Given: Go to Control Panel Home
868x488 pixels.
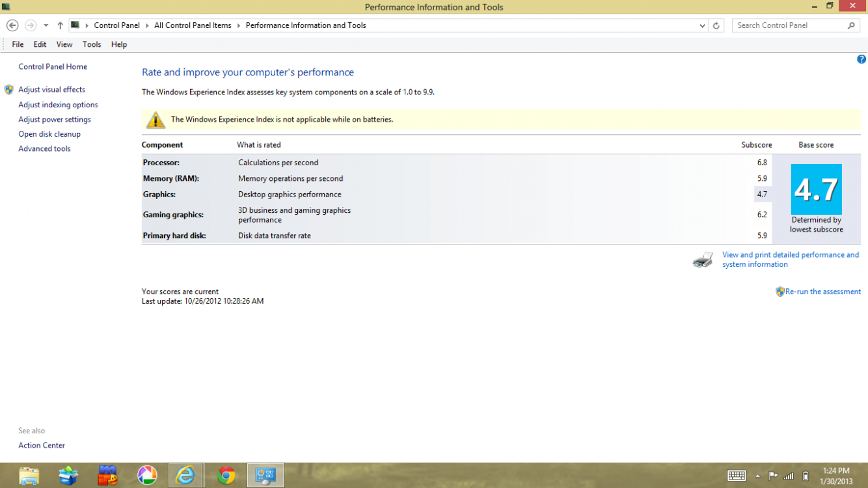Looking at the screenshot, I should coord(53,66).
